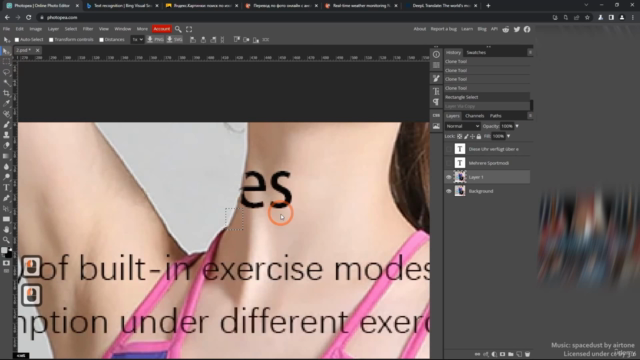Select the Pen tool
This screenshot has height=360, width=640.
tap(6, 198)
